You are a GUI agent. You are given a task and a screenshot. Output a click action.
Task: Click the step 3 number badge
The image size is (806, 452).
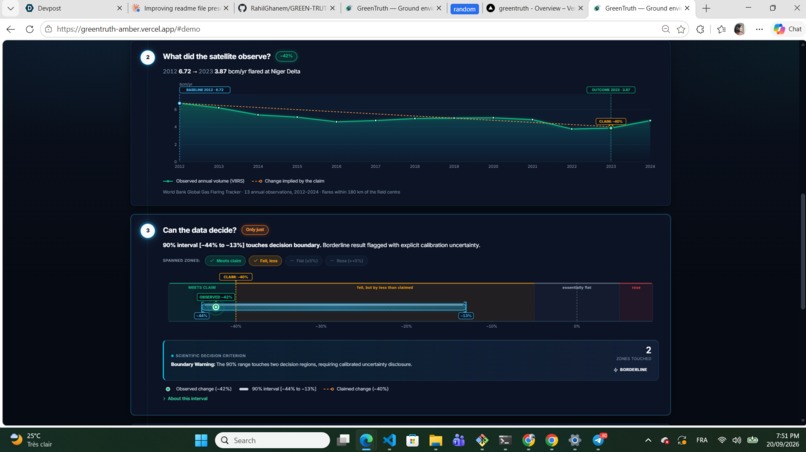click(148, 230)
